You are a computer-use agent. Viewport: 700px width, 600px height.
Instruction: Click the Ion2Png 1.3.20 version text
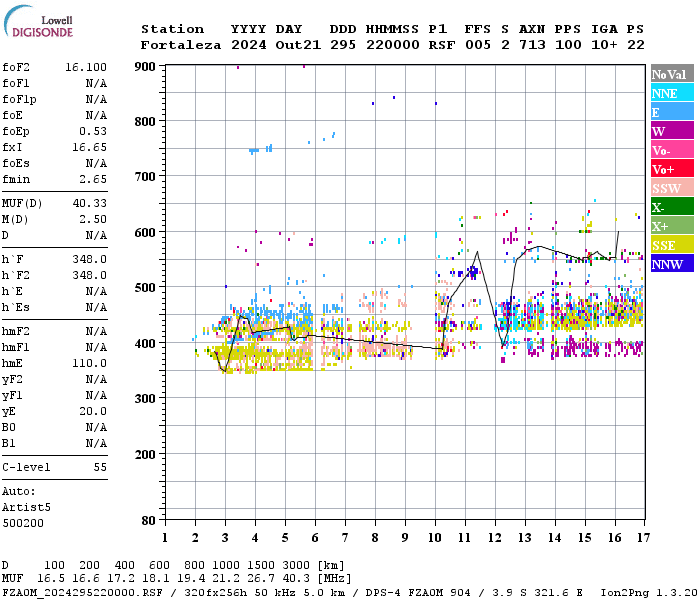[649, 592]
